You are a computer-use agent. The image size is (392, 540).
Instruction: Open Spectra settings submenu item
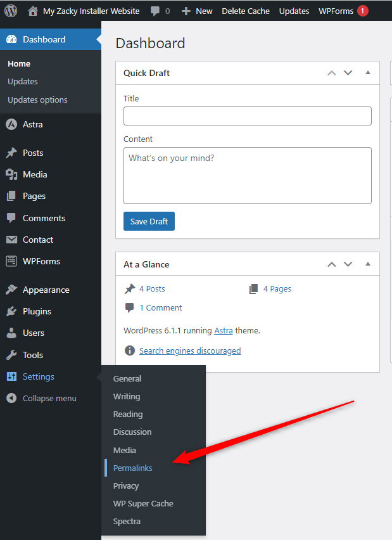pyautogui.click(x=127, y=522)
